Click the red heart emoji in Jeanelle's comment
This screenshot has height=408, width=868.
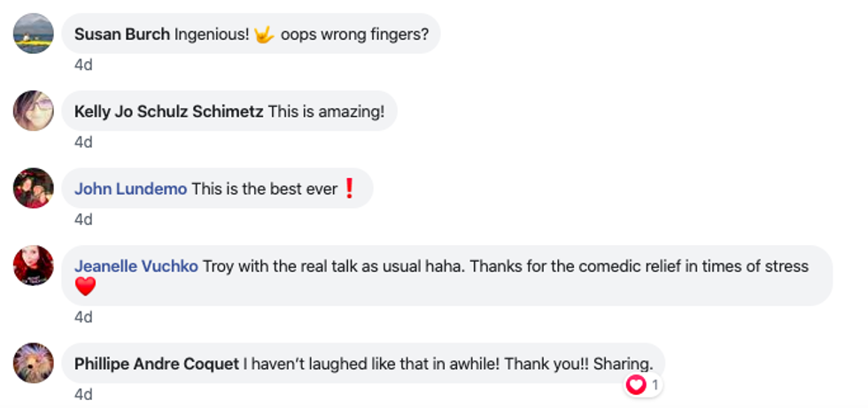click(85, 287)
